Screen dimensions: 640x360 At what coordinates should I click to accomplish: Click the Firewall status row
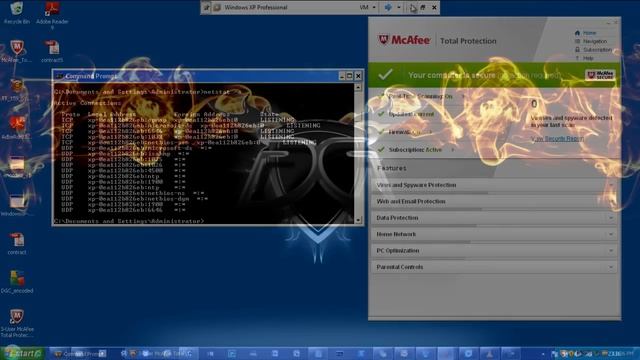click(x=405, y=132)
